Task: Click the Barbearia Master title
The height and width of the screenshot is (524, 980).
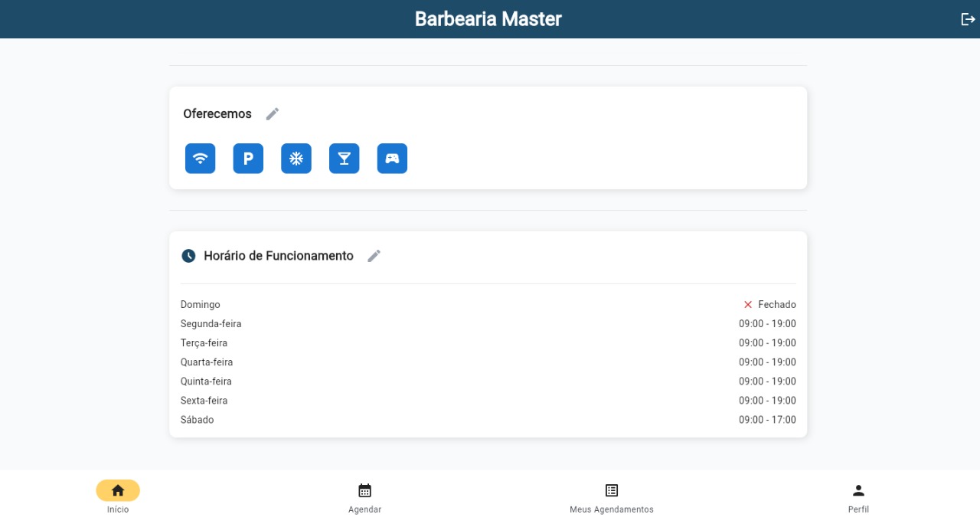Action: click(x=488, y=19)
